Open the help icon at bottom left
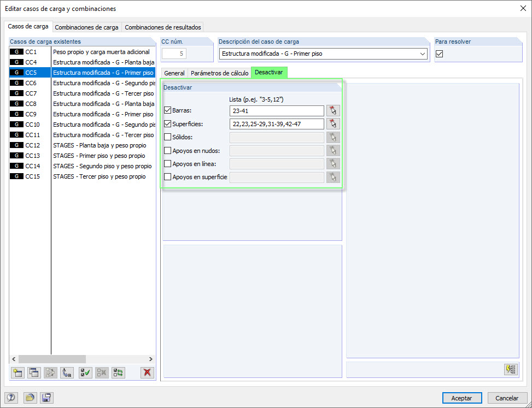Image resolution: width=532 pixels, height=408 pixels. coord(11,398)
